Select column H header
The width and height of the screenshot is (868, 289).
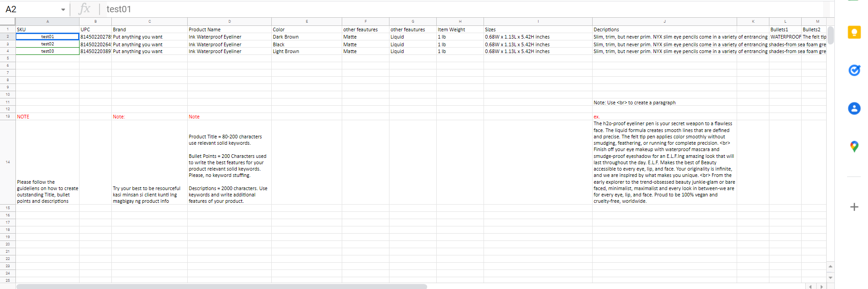(x=460, y=21)
